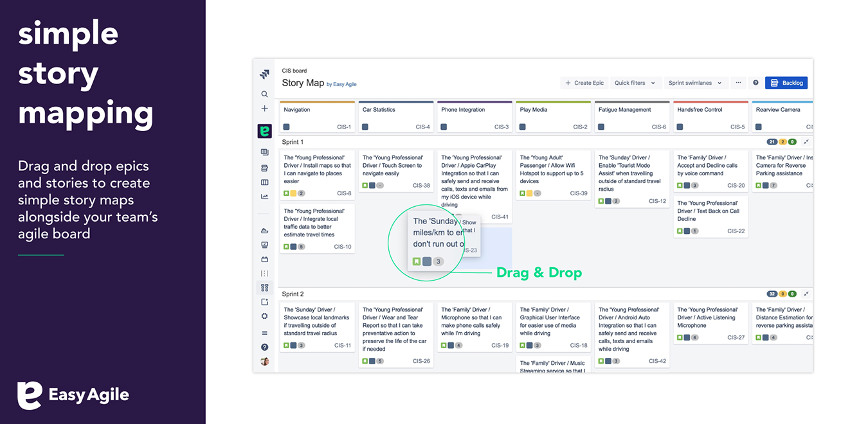
Task: Open the CIS board breadcrumb
Action: [294, 71]
